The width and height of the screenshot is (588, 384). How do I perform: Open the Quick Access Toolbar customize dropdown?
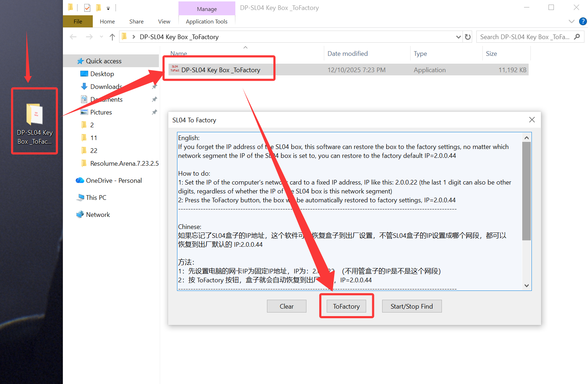coord(108,8)
